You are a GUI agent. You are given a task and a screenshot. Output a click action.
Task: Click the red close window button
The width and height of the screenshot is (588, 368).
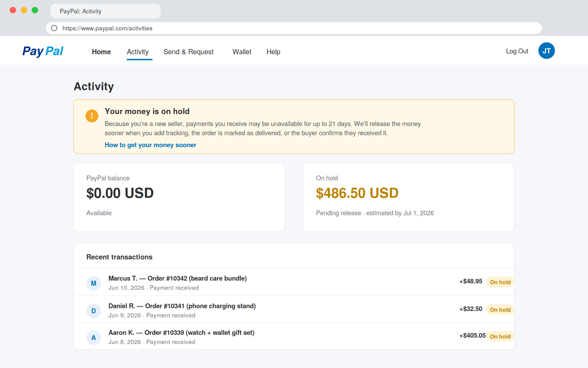click(13, 10)
